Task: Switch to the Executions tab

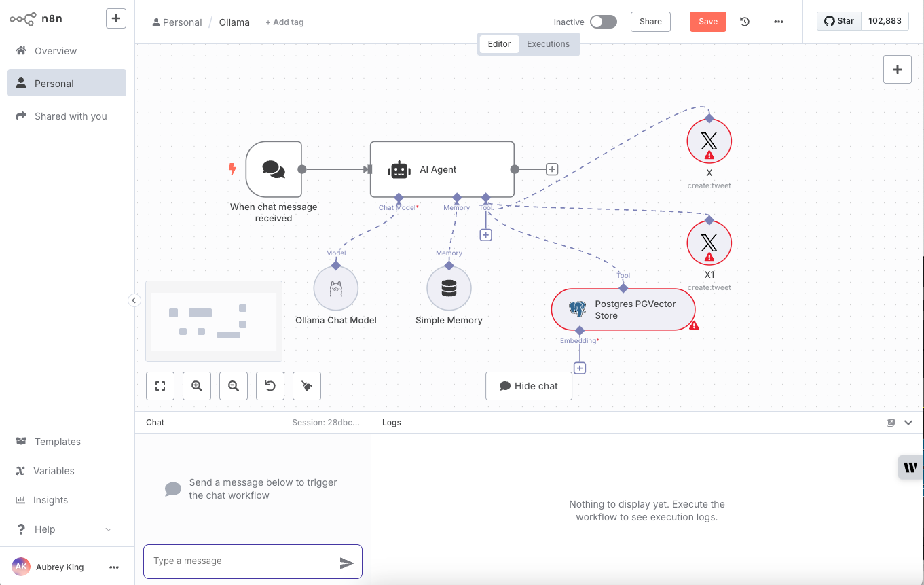Action: pos(549,44)
